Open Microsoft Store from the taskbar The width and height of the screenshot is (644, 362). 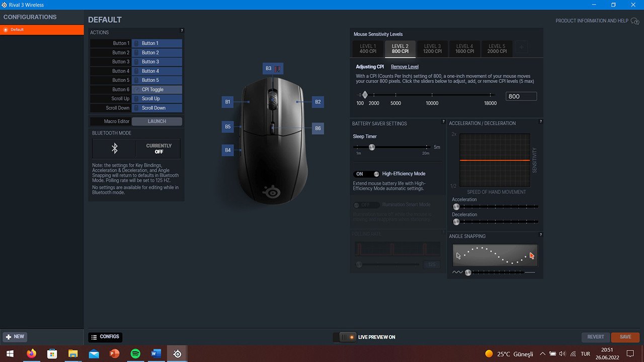52,353
